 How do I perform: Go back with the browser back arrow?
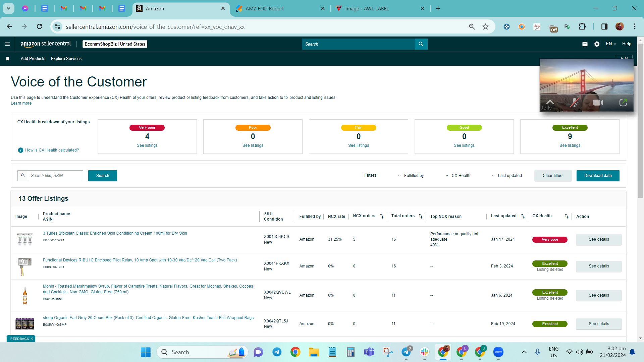9,26
